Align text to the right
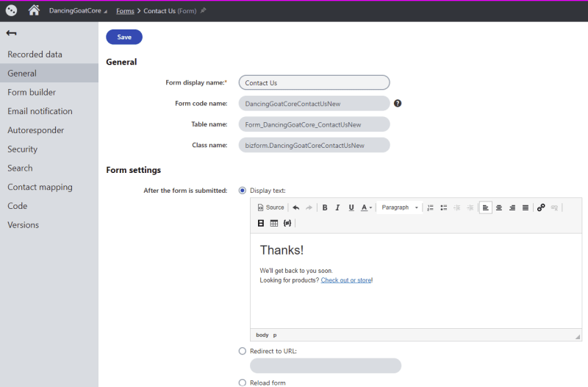 click(512, 207)
